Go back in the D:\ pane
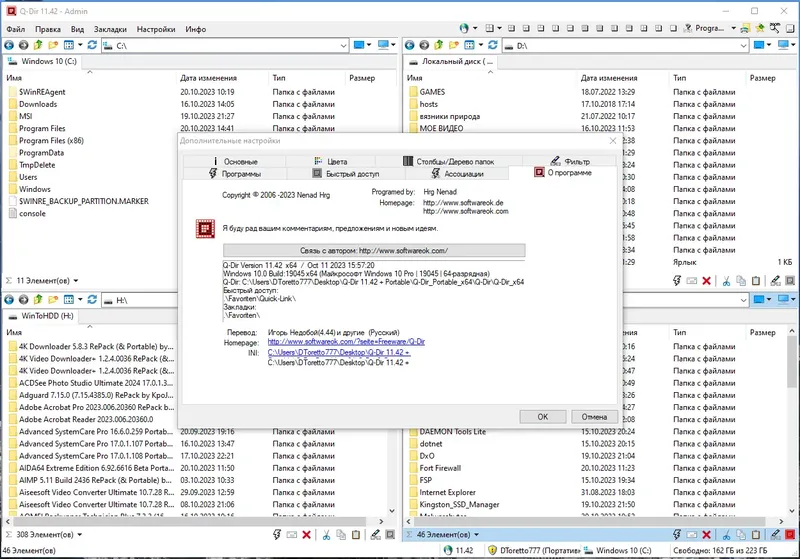 [x=409, y=45]
